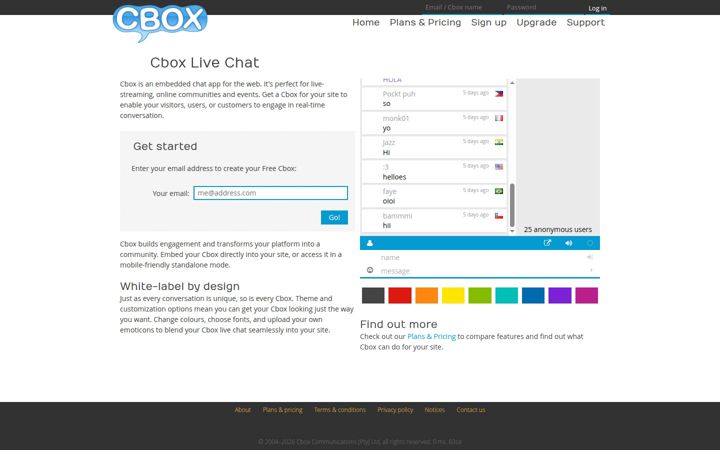720x450 pixels.
Task: Click the Log in button
Action: click(597, 8)
